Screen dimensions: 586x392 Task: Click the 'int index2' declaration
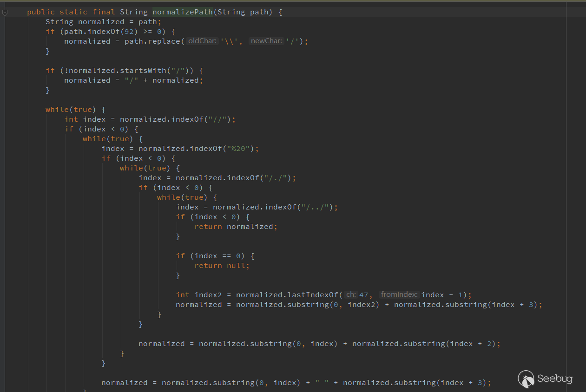point(201,295)
